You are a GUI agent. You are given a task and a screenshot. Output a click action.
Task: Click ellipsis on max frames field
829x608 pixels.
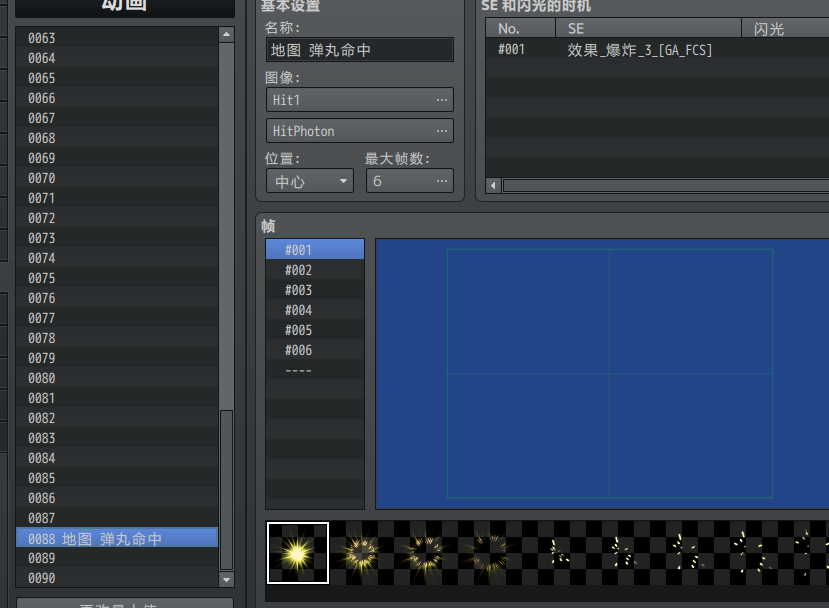click(x=442, y=181)
